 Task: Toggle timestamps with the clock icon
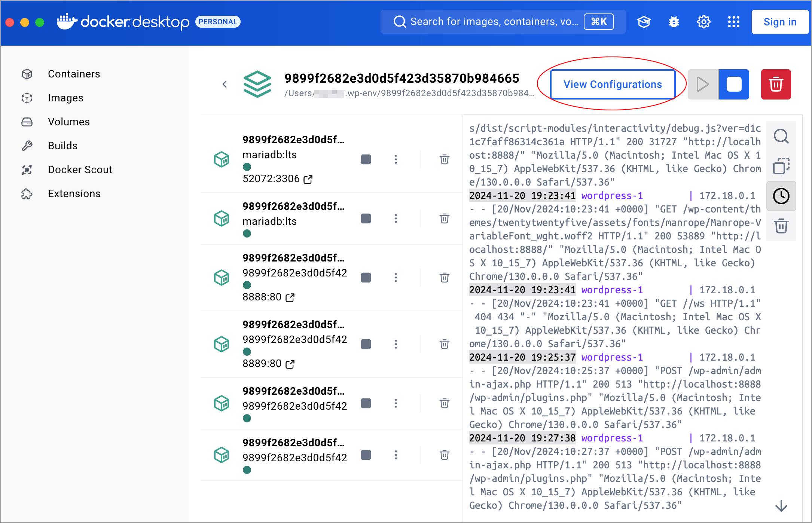click(x=781, y=196)
